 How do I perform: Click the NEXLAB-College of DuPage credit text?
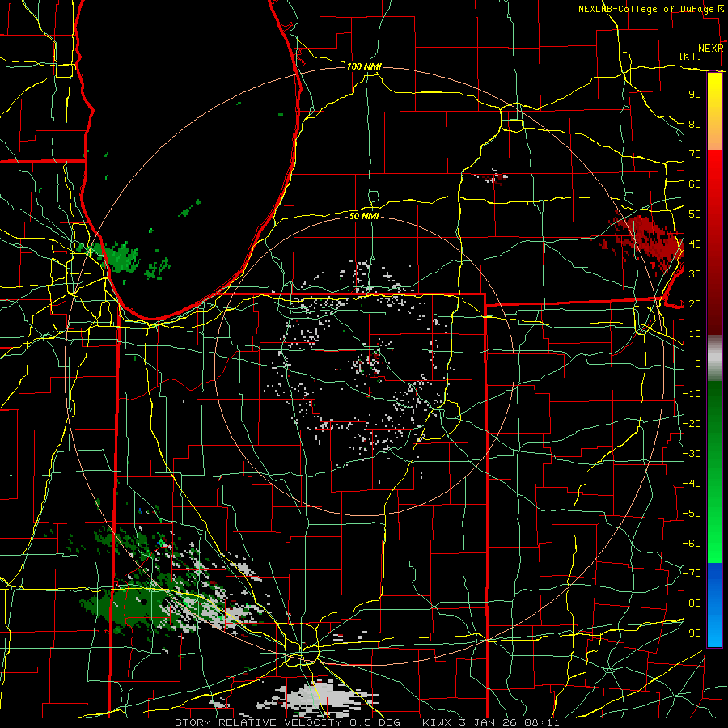pyautogui.click(x=647, y=9)
